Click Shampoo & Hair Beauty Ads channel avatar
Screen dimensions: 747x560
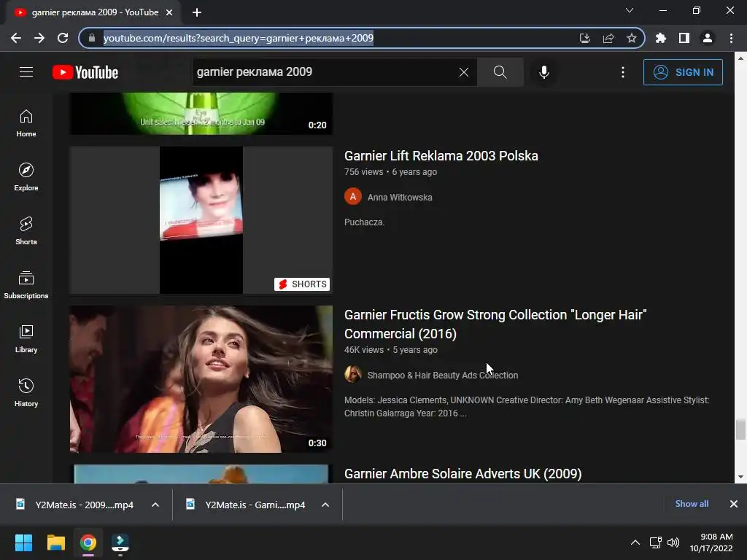pos(353,374)
